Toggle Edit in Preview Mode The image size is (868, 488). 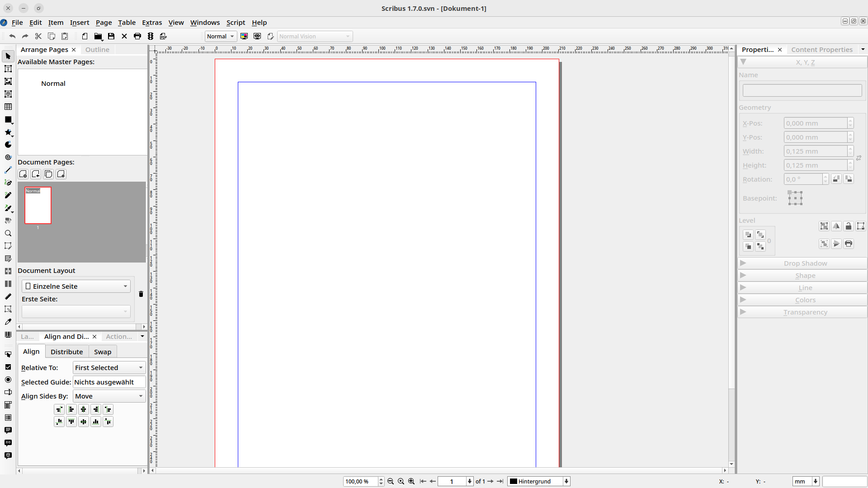pyautogui.click(x=270, y=36)
